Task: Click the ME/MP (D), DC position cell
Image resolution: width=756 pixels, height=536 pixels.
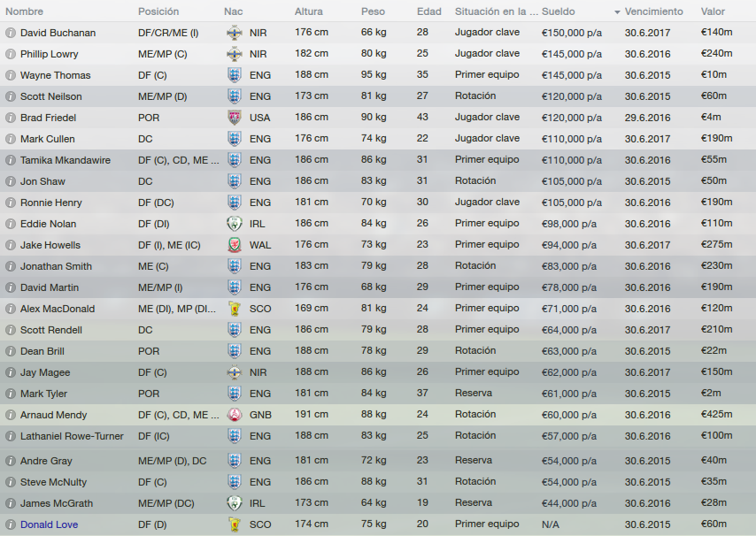Action: click(x=172, y=461)
